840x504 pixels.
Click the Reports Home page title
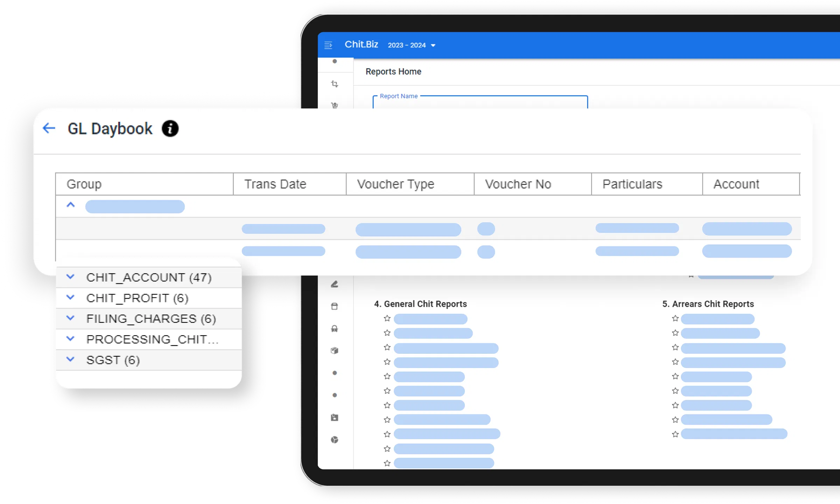tap(393, 71)
